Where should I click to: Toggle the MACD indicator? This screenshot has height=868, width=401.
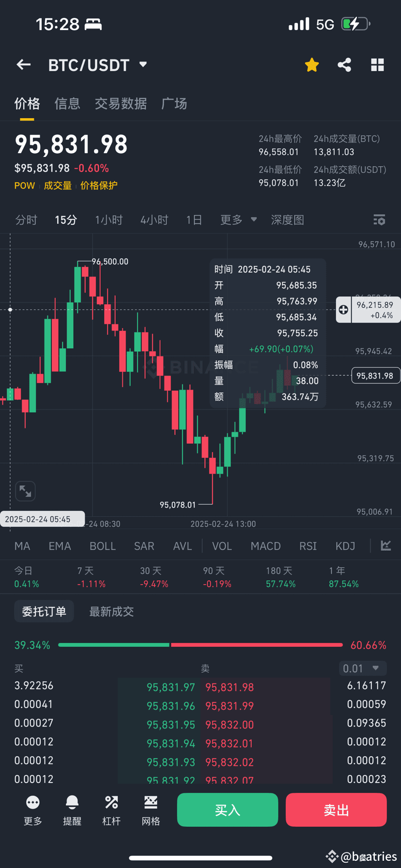[265, 546]
